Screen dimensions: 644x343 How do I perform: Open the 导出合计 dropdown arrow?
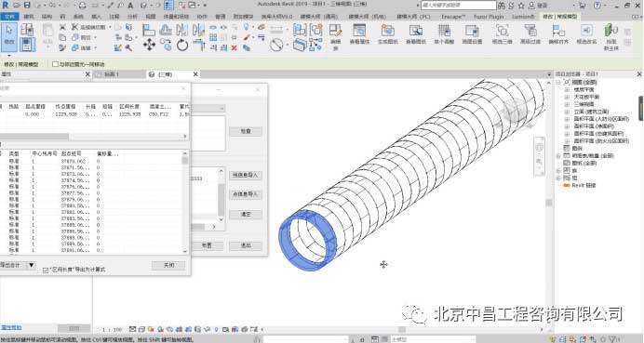pos(32,266)
